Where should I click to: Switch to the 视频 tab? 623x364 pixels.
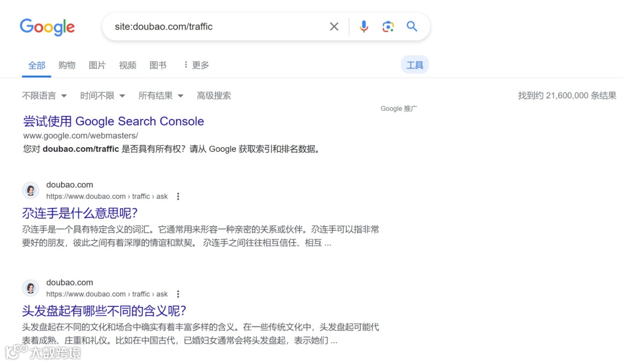127,65
